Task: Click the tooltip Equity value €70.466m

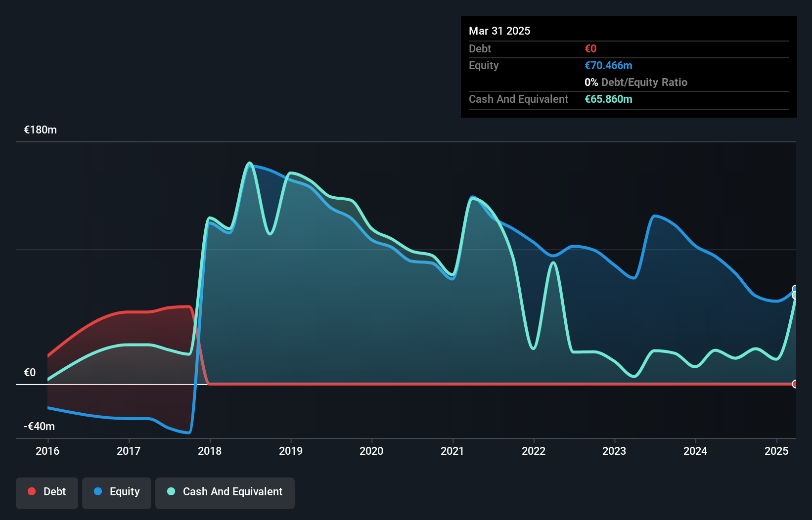Action: click(x=608, y=65)
